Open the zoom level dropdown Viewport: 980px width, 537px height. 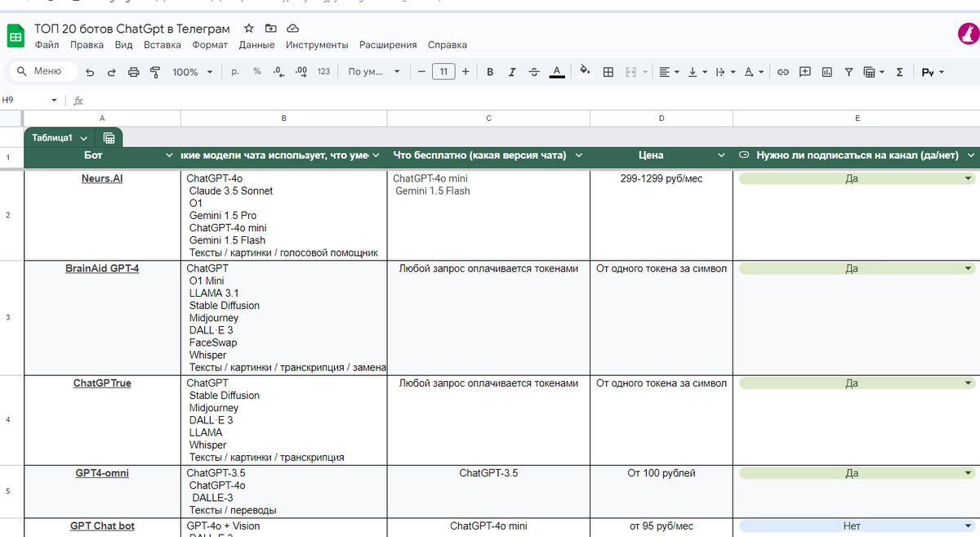pos(193,72)
